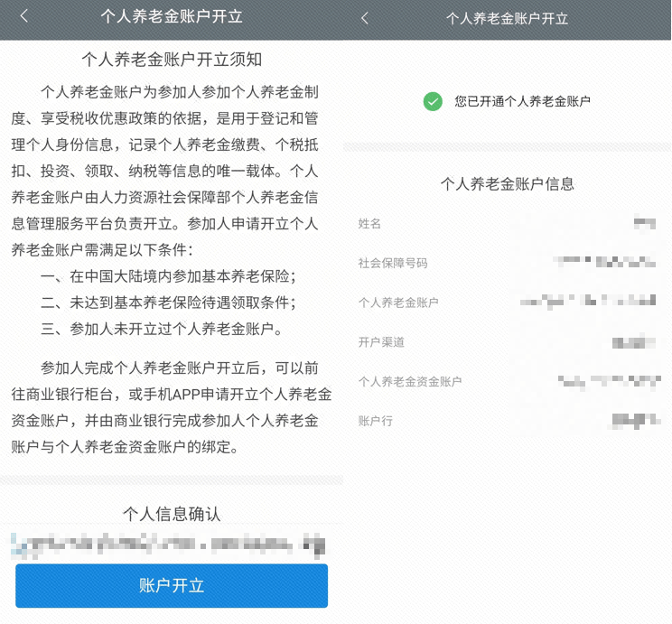Tap condition two about 待遇领取条件
The height and width of the screenshot is (624, 672).
tap(169, 303)
